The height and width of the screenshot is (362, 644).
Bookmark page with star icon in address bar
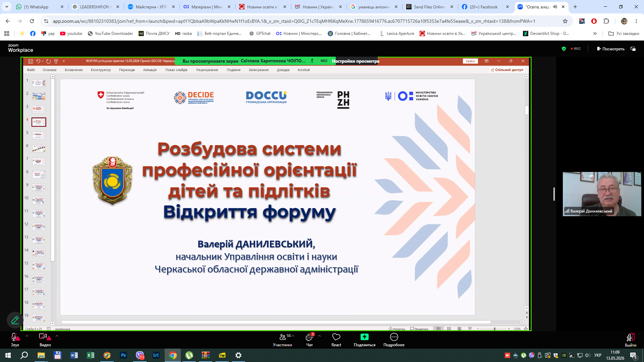point(565,21)
